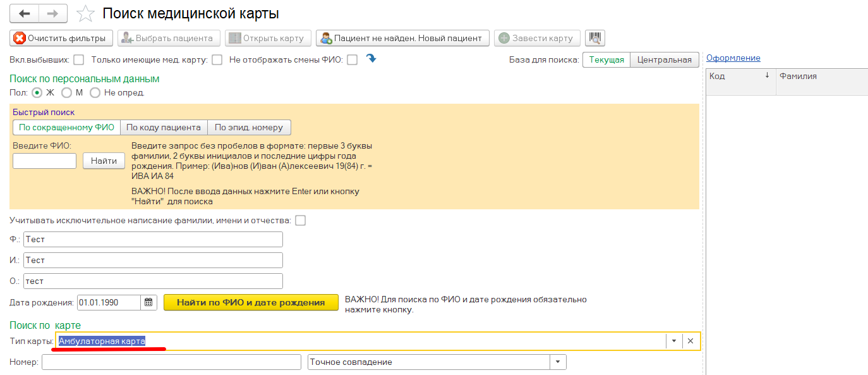Toggle only those with medical card checkbox
868x375 pixels.
pos(217,60)
